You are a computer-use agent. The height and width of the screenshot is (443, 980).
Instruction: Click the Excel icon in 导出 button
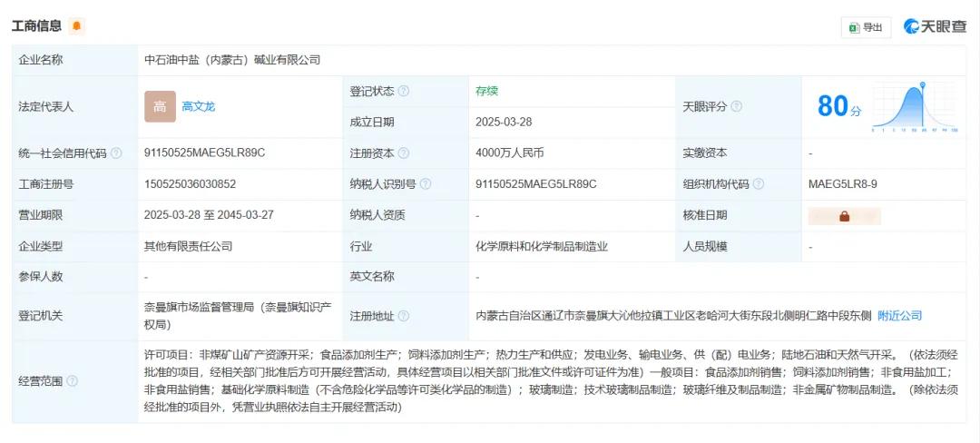click(854, 27)
